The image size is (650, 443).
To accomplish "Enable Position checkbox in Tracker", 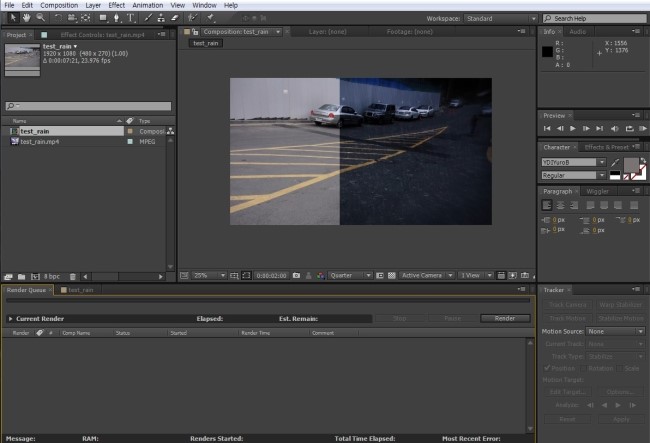I will click(547, 368).
